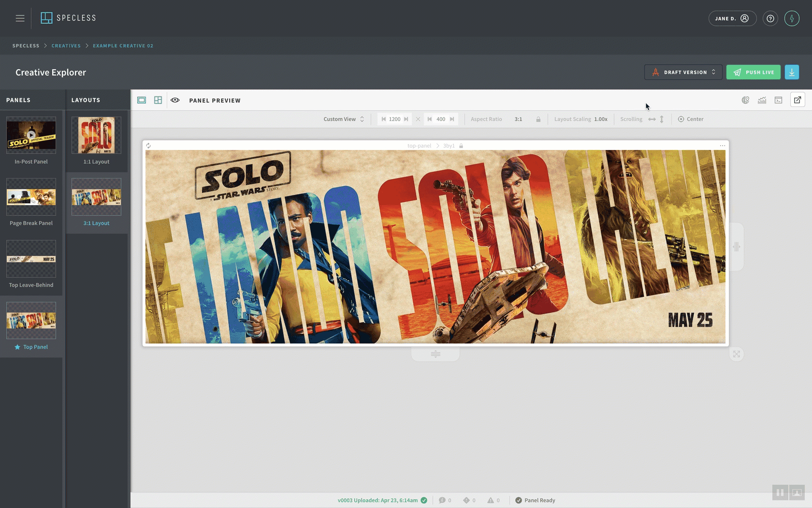
Task: Toggle vertical scrolling arrow icon
Action: 662,119
